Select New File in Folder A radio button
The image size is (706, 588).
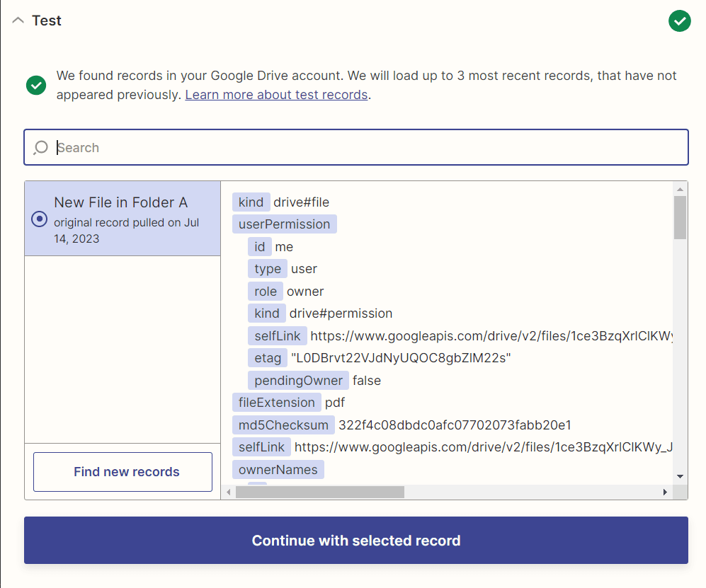tap(40, 219)
